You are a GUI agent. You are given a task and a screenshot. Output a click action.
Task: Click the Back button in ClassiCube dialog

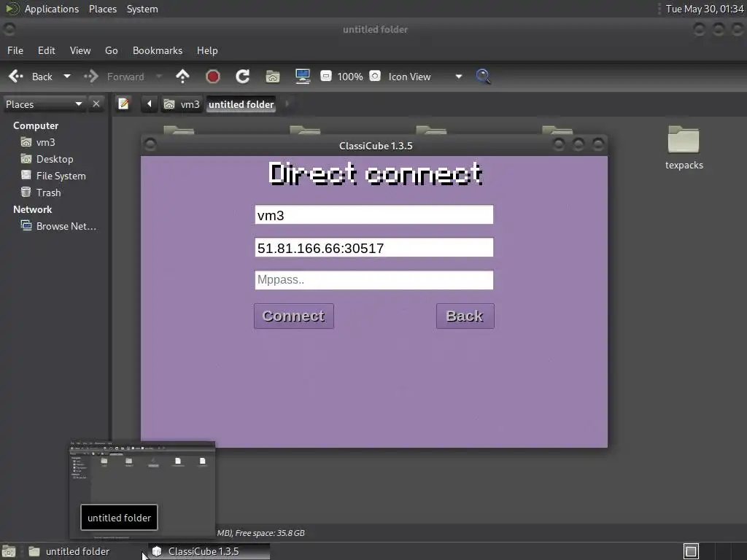coord(465,316)
